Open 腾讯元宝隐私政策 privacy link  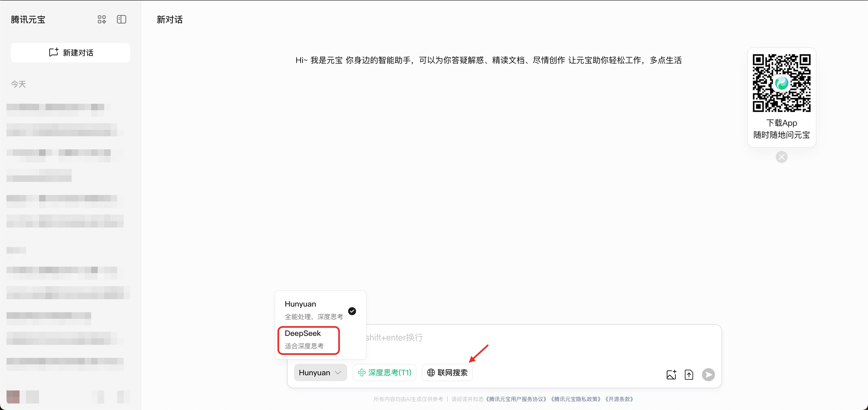pyautogui.click(x=576, y=399)
